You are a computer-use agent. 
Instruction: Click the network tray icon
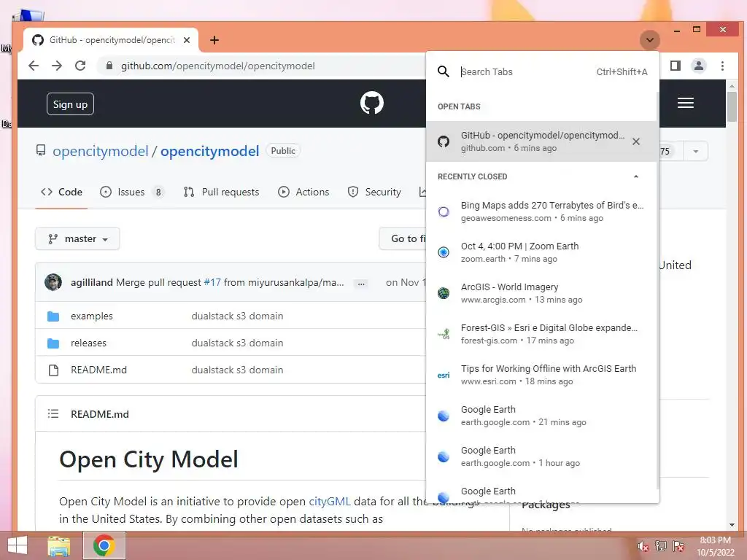coord(660,546)
